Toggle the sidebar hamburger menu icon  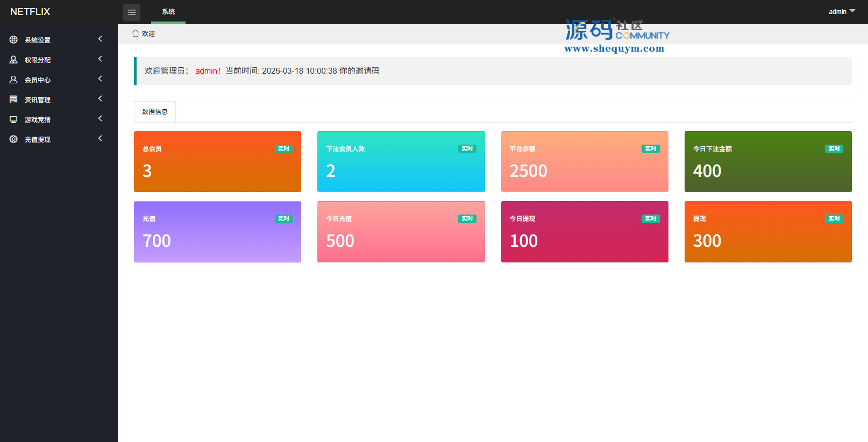(132, 12)
